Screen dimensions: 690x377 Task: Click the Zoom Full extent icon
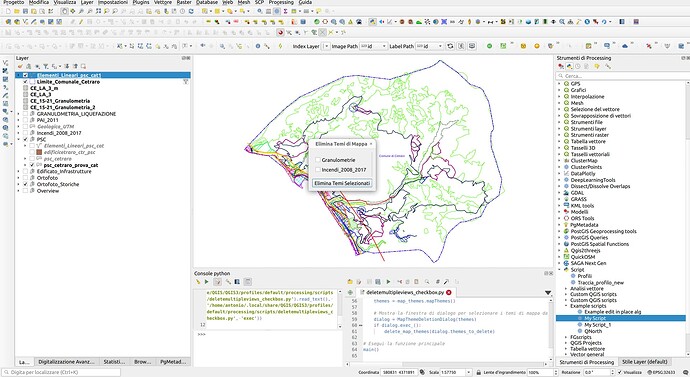pyautogui.click(x=98, y=11)
